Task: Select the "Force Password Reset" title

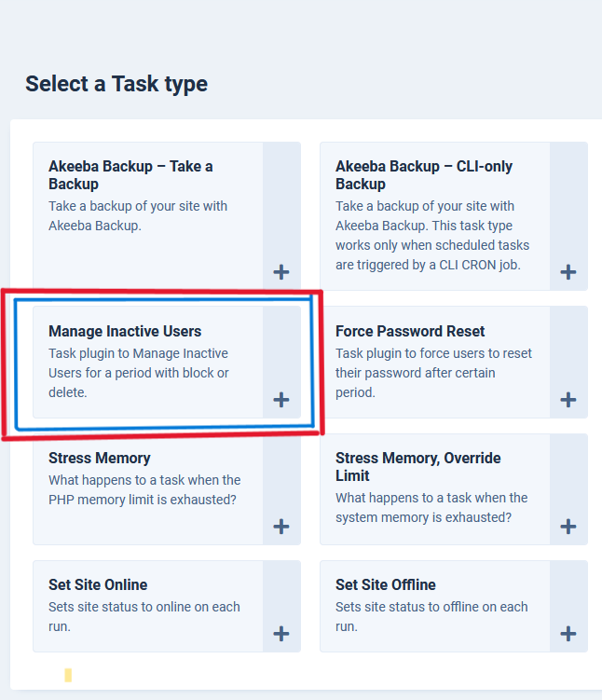Action: (410, 331)
